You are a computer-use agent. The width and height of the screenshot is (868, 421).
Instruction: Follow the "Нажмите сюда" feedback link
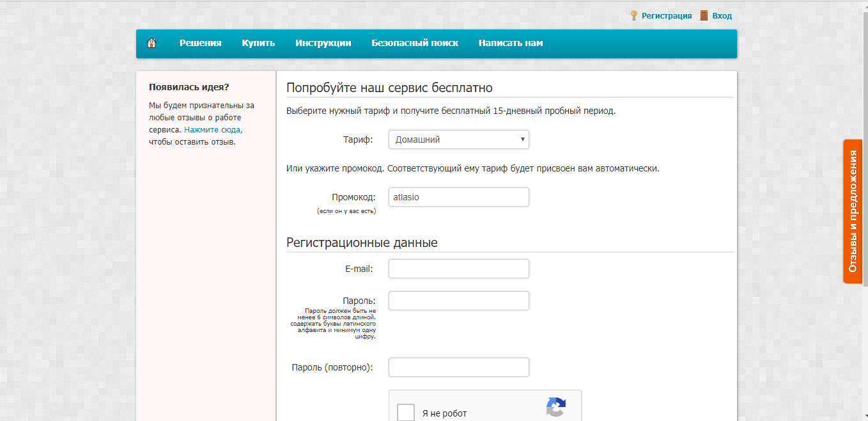point(213,130)
